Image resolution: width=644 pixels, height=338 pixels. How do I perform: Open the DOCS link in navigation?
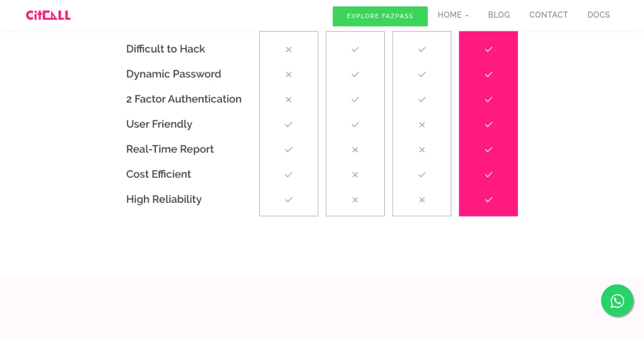tap(599, 15)
